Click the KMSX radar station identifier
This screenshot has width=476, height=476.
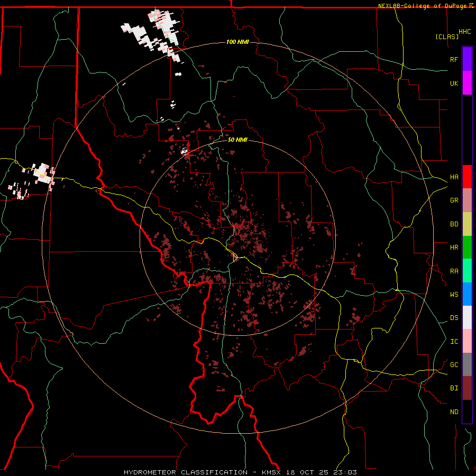273,472
